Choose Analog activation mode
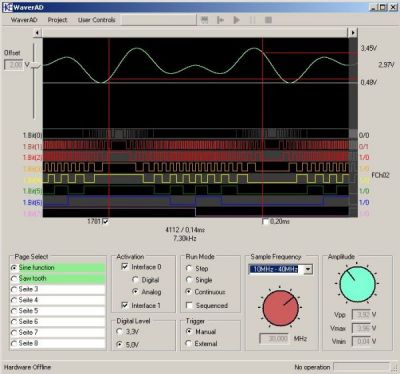The width and height of the screenshot is (400, 374). (x=135, y=292)
